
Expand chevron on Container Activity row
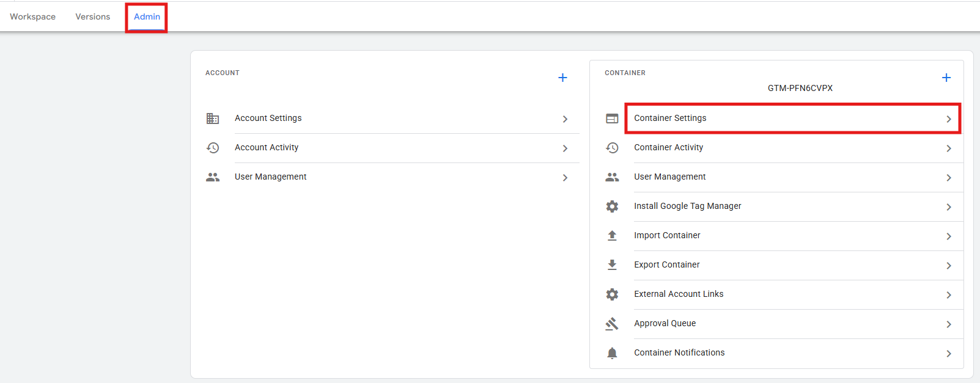click(x=949, y=148)
